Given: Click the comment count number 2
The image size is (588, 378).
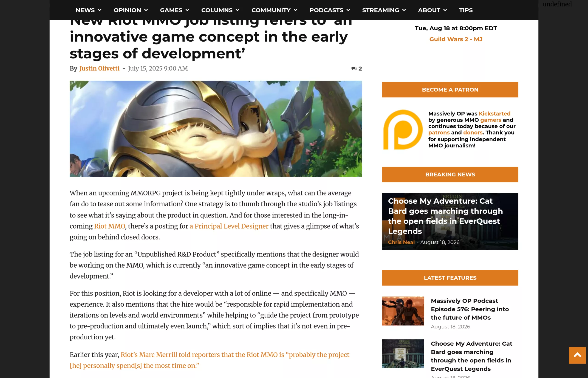Looking at the screenshot, I should point(360,69).
